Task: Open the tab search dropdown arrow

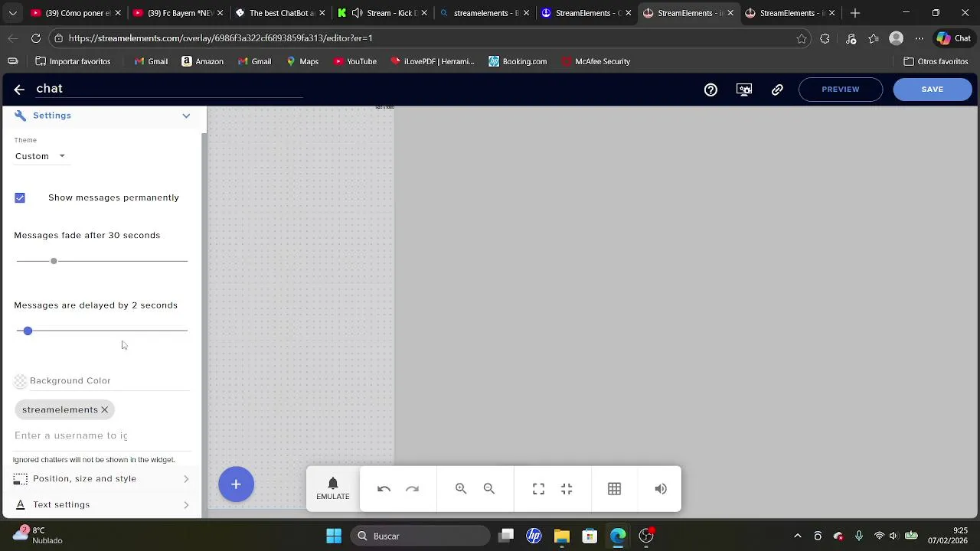Action: point(12,13)
